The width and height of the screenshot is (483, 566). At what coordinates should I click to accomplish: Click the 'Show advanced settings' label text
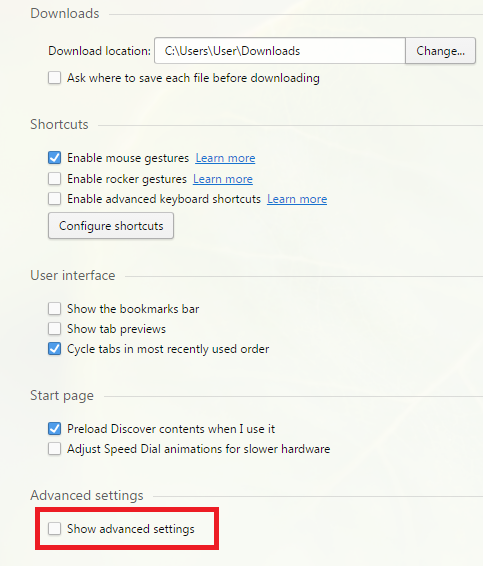tap(131, 529)
